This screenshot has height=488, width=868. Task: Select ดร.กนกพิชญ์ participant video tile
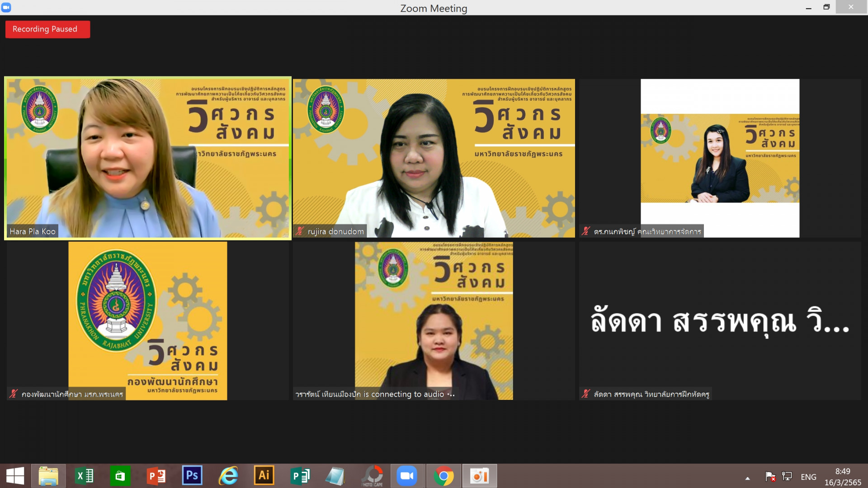click(720, 158)
